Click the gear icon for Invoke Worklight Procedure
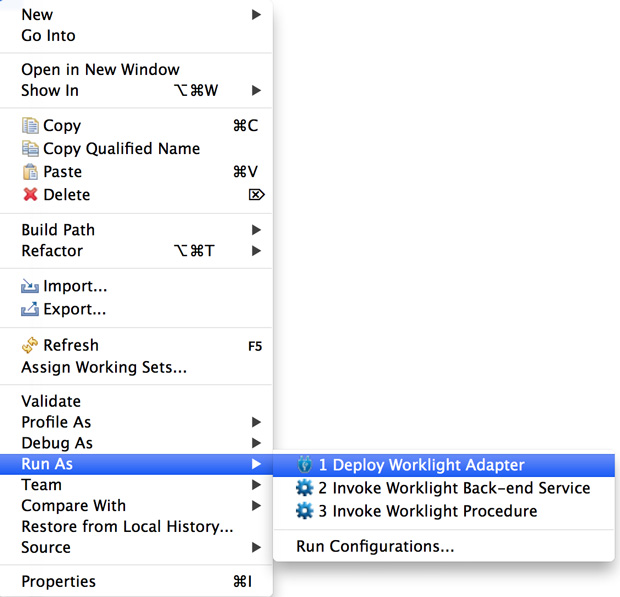Screen dimensions: 620x597 [x=304, y=511]
